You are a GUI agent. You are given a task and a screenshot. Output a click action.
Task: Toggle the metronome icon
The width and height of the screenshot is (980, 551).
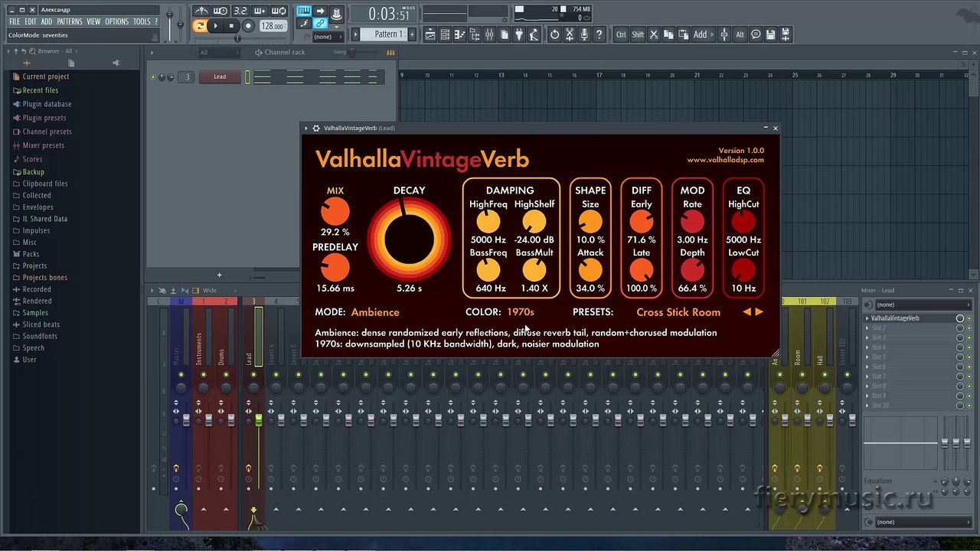tap(201, 11)
